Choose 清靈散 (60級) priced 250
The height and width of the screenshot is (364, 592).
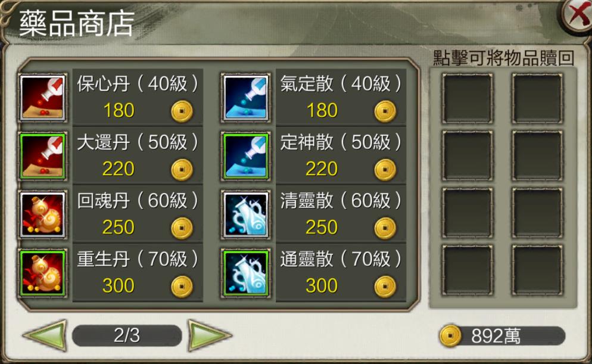click(x=341, y=214)
